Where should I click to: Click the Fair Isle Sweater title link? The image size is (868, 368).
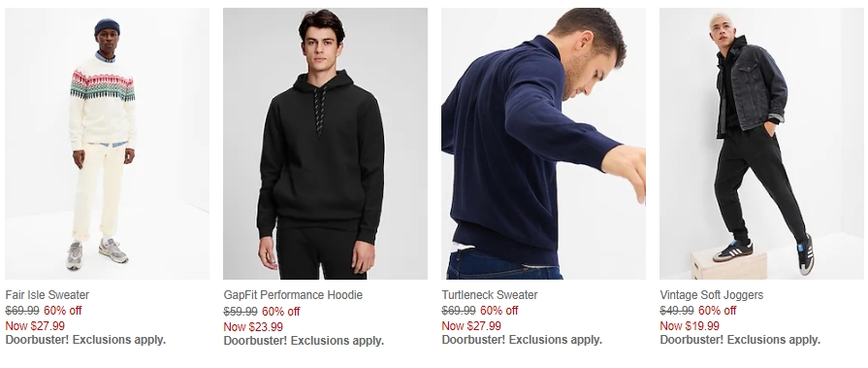(x=48, y=295)
